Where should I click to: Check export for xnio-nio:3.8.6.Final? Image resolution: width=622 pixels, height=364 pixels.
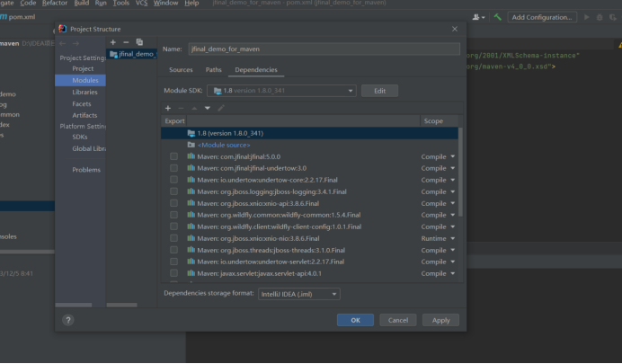coord(173,238)
